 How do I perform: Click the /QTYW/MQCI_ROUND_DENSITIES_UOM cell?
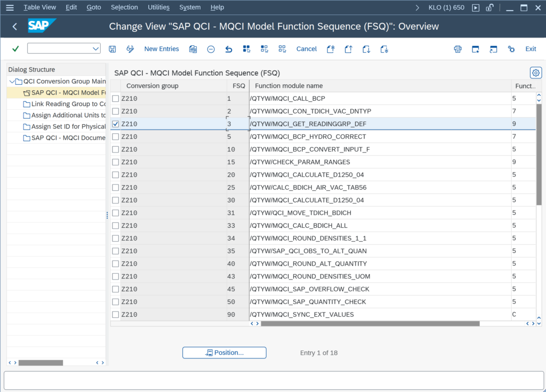coord(380,277)
